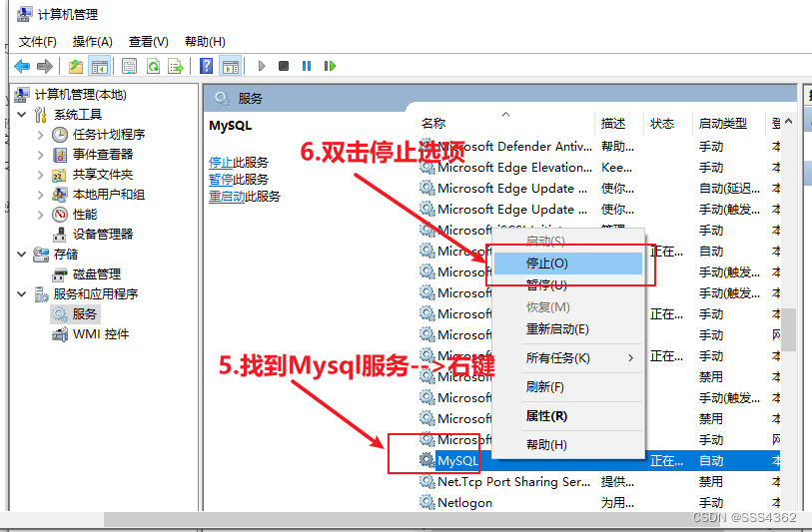Click the 停止 service link

(x=221, y=162)
